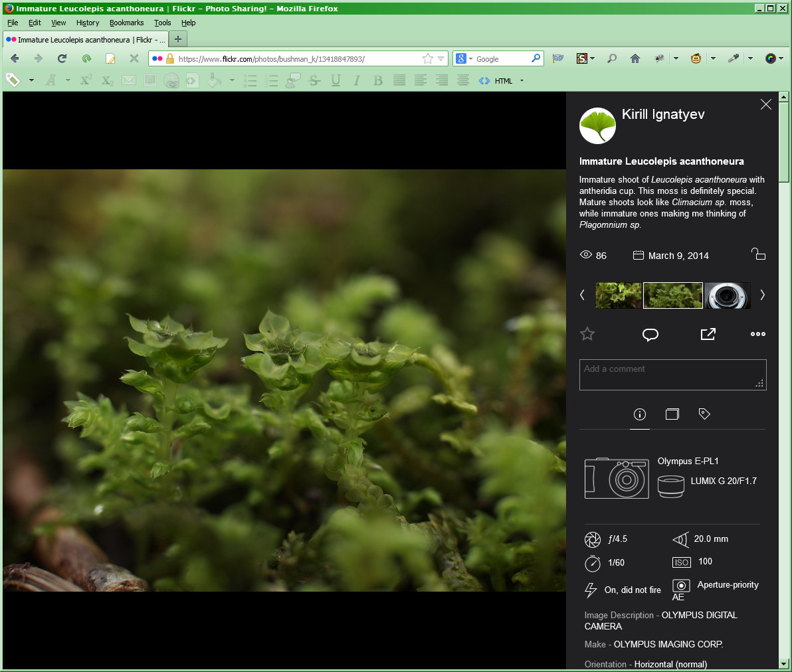Switch to tags tab icon
Image resolution: width=792 pixels, height=672 pixels.
[704, 414]
